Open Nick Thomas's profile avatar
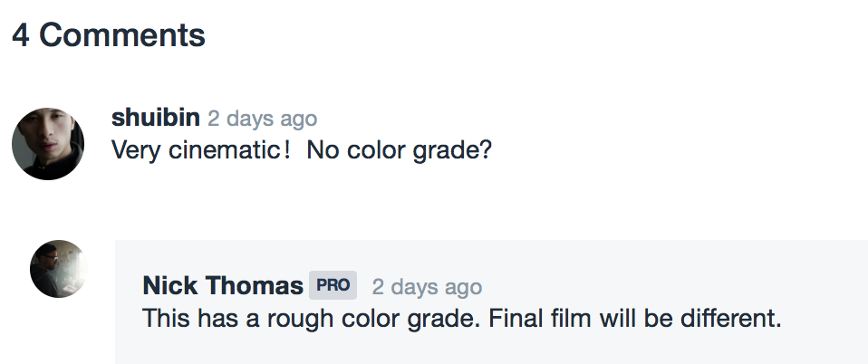 point(59,269)
